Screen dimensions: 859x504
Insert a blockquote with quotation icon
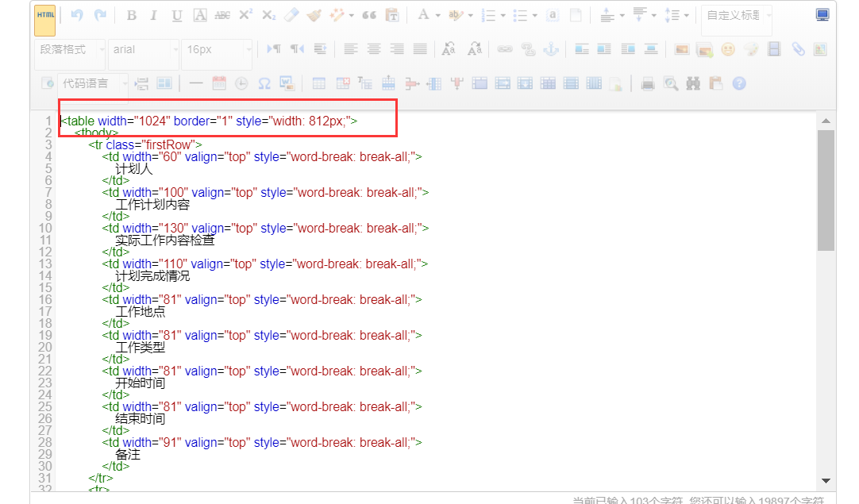(x=368, y=15)
